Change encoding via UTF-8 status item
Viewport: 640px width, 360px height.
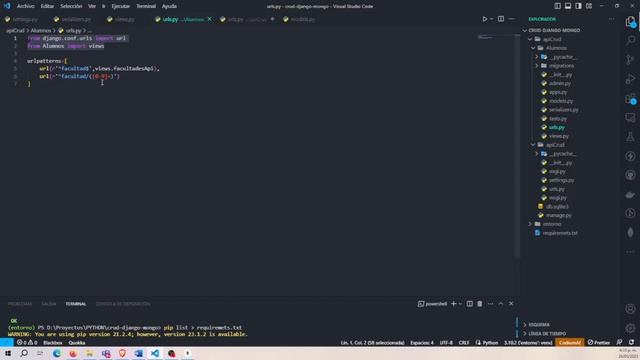(x=446, y=342)
